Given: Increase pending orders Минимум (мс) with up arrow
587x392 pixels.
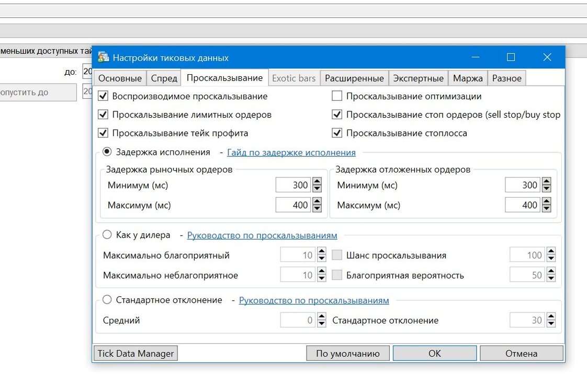Looking at the screenshot, I should pyautogui.click(x=547, y=181).
